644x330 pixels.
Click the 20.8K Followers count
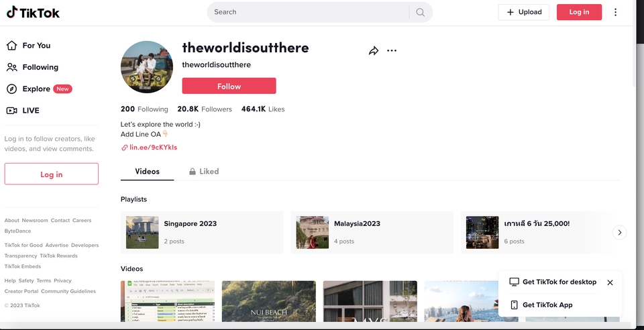coord(205,109)
